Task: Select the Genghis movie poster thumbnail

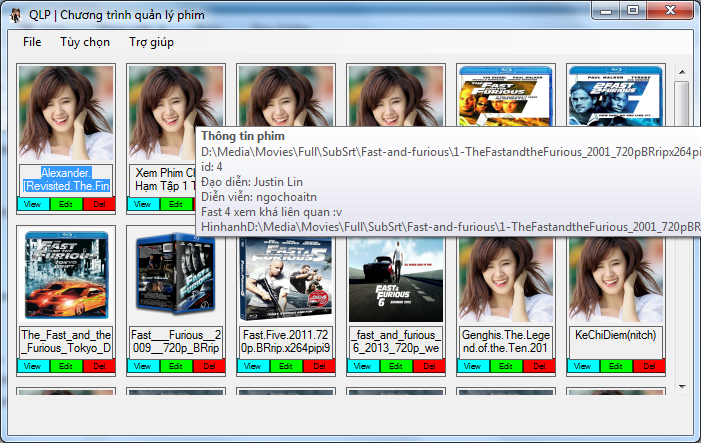Action: (506, 279)
